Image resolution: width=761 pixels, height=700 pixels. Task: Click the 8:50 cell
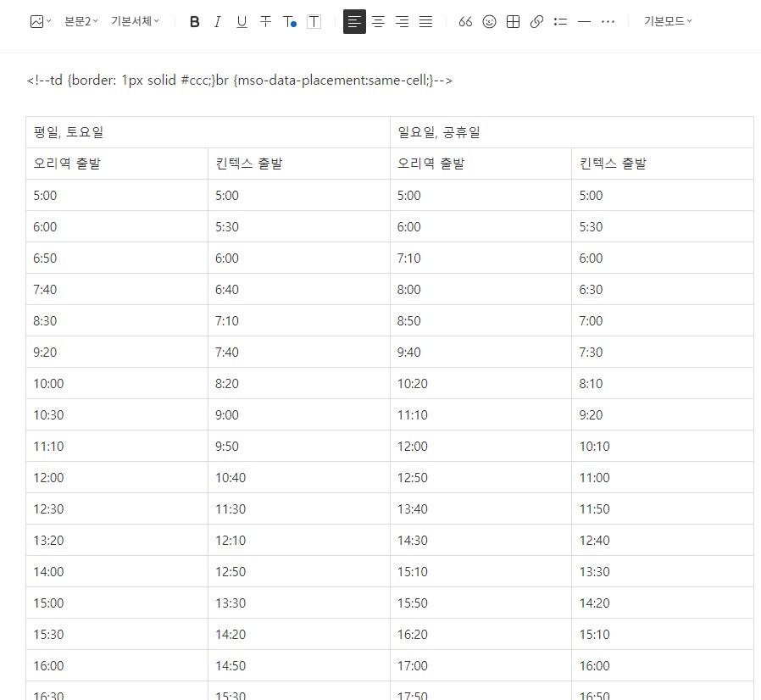click(x=481, y=320)
